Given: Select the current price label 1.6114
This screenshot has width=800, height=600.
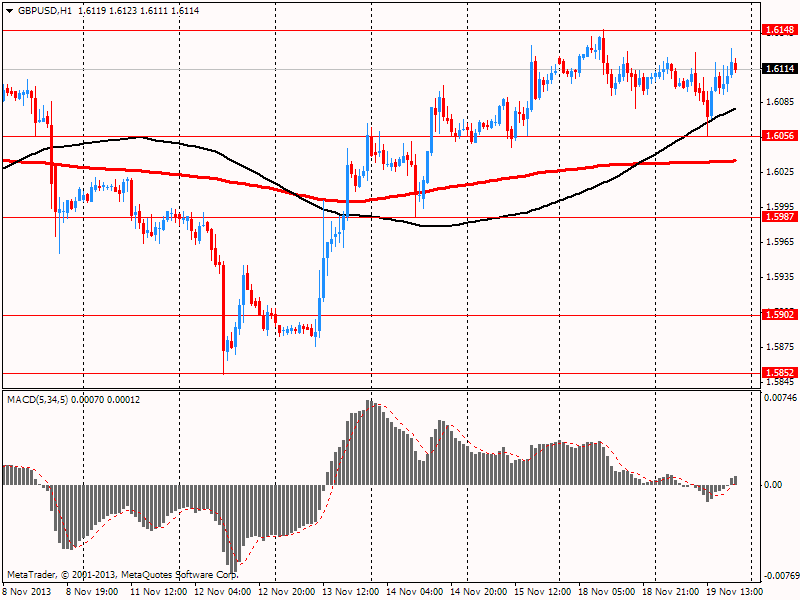Looking at the screenshot, I should 779,69.
